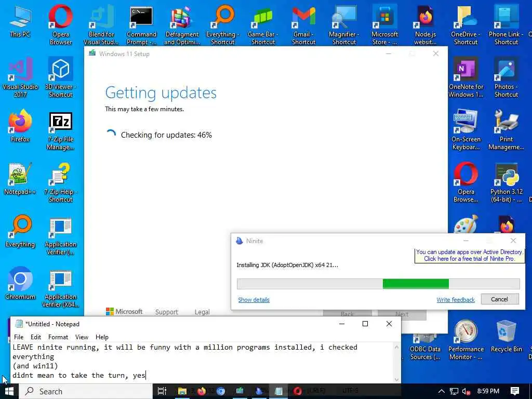
Task: Open Legal link in Windows 11 Setup
Action: (x=202, y=312)
